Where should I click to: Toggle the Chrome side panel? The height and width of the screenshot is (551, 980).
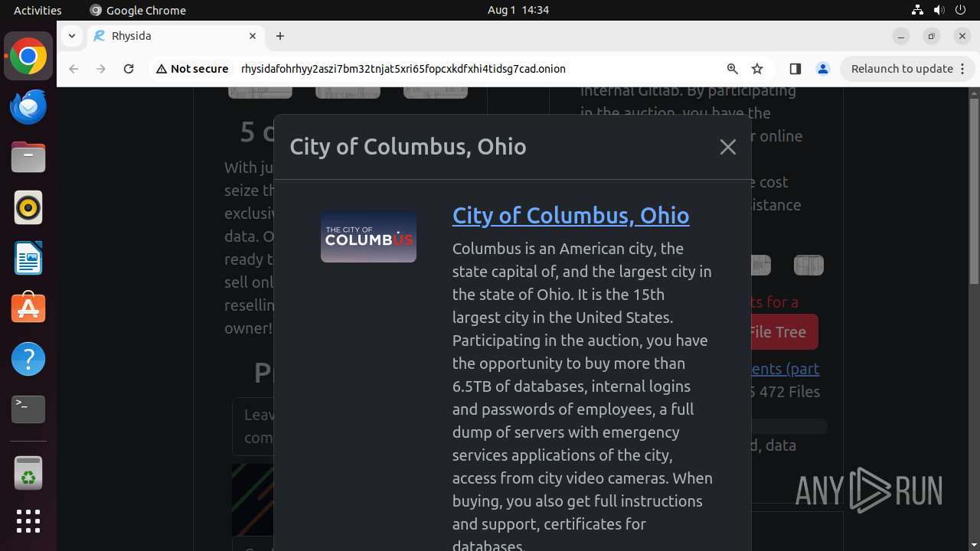click(x=795, y=69)
